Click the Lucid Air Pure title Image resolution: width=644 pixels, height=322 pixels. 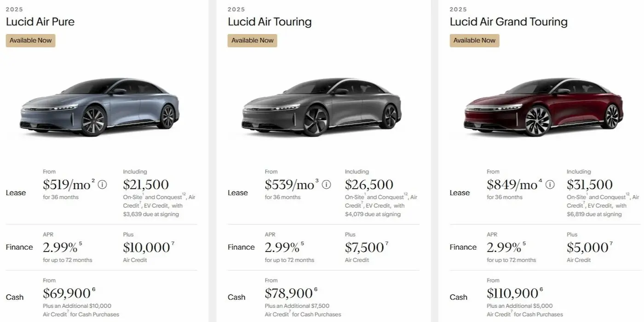click(40, 22)
